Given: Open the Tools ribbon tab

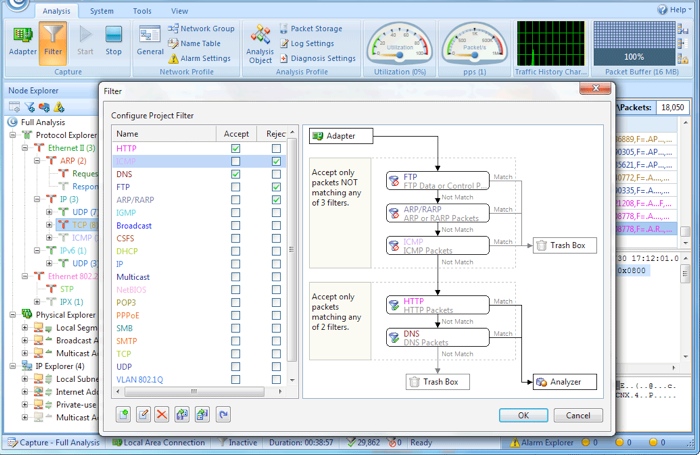Looking at the screenshot, I should pos(142,11).
